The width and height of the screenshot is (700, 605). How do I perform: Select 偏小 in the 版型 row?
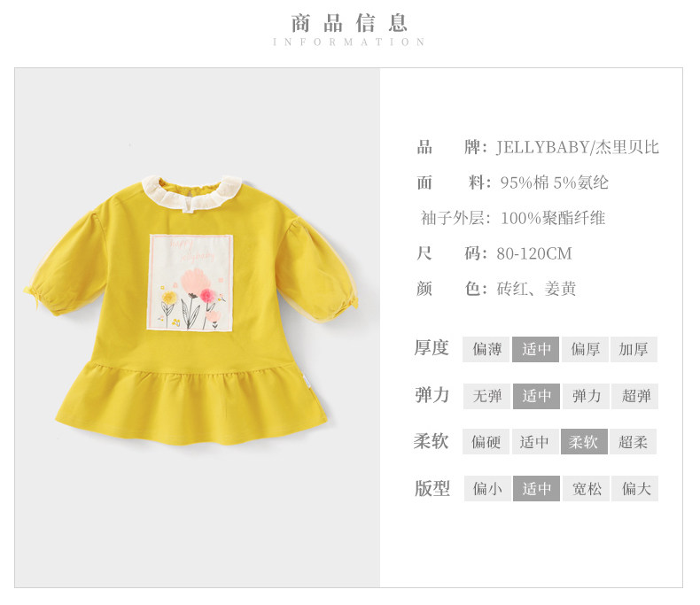tap(487, 489)
